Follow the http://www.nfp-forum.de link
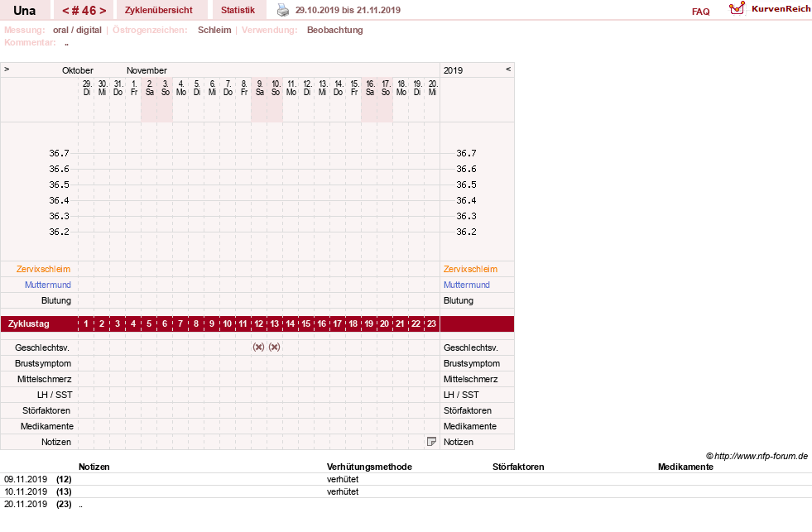Viewport: 812px width, 532px height. (x=761, y=456)
